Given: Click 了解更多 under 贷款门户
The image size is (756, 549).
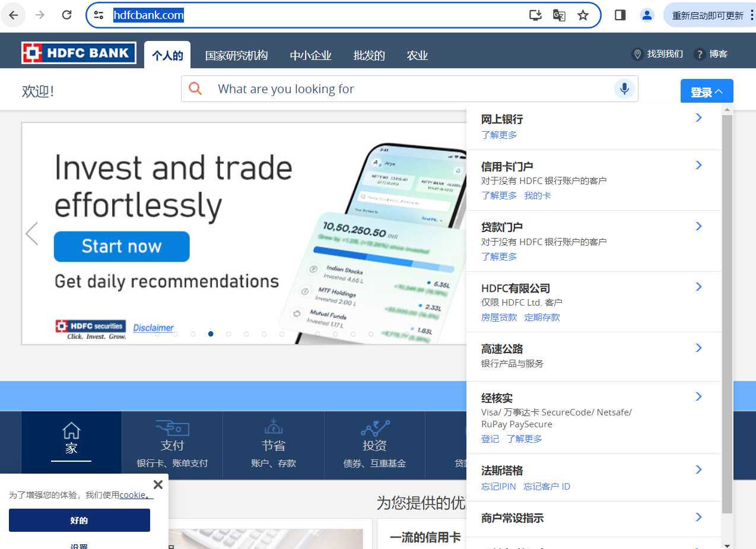Looking at the screenshot, I should [x=499, y=256].
